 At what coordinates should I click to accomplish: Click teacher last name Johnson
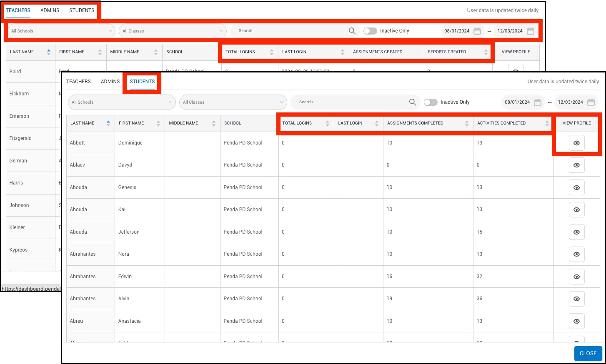click(x=19, y=205)
